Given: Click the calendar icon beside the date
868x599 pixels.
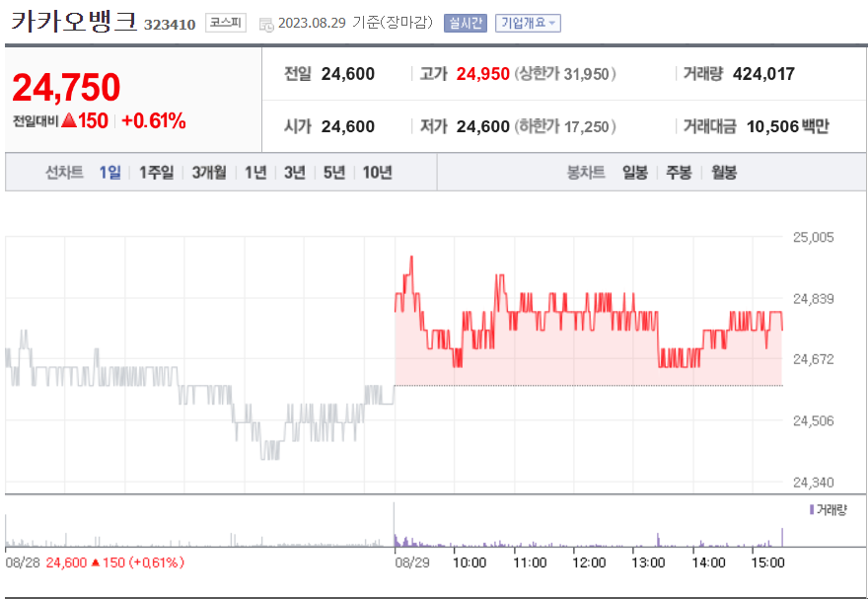Looking at the screenshot, I should (266, 25).
